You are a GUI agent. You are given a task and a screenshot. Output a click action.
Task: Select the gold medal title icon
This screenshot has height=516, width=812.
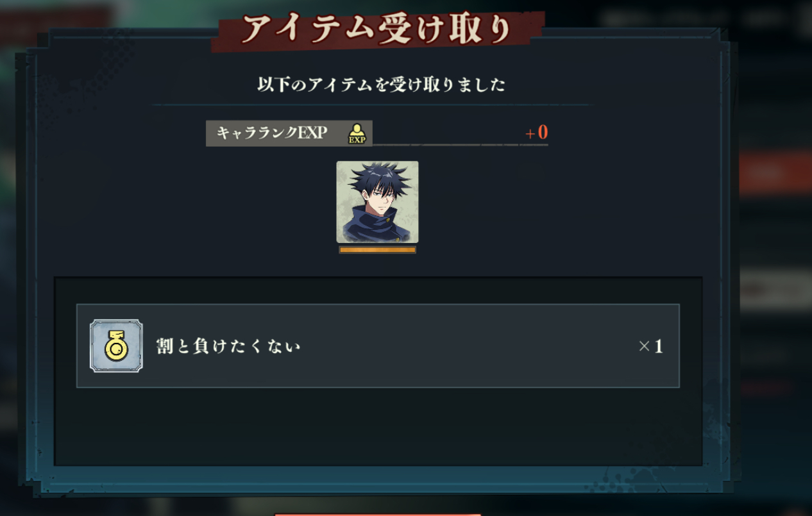[x=116, y=346]
